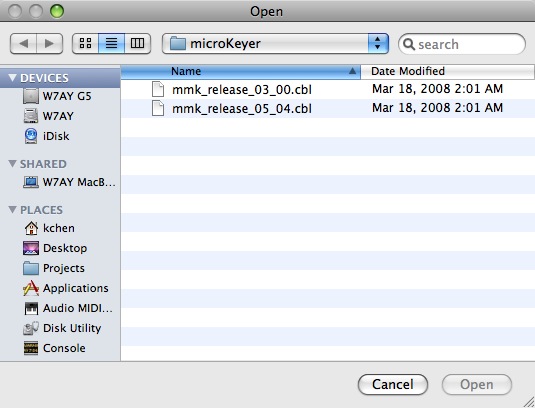The height and width of the screenshot is (408, 535).
Task: Open the microKeyer folder path dropdown
Action: (x=275, y=43)
